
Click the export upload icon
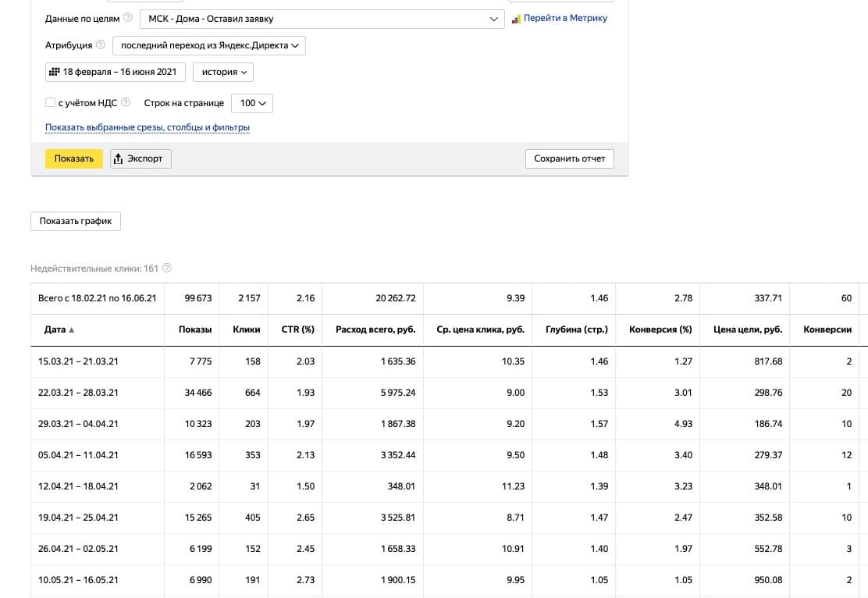point(118,159)
